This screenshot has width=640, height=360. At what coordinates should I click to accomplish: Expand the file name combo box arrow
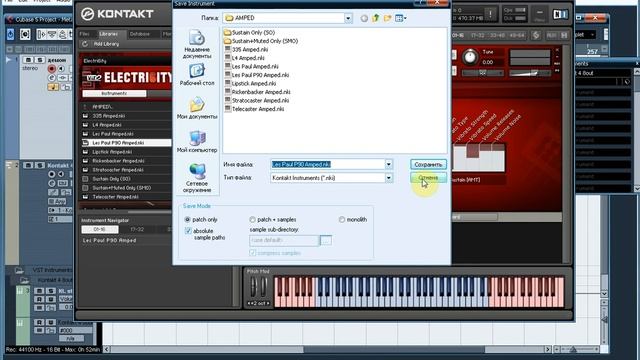point(389,164)
